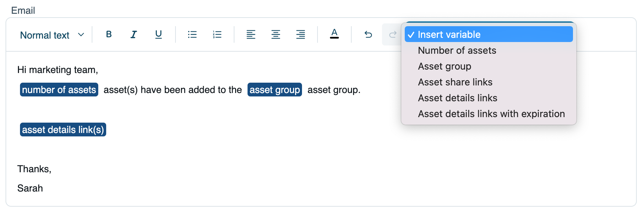
Task: Insert a bulleted list
Action: (x=192, y=34)
